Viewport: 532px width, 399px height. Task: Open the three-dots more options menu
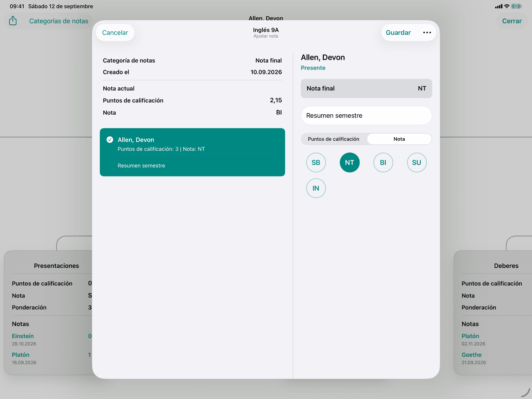tap(427, 33)
